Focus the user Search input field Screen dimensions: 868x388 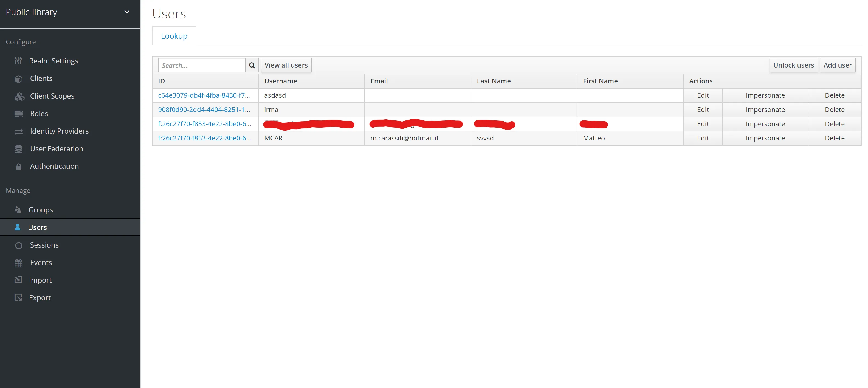coord(201,65)
